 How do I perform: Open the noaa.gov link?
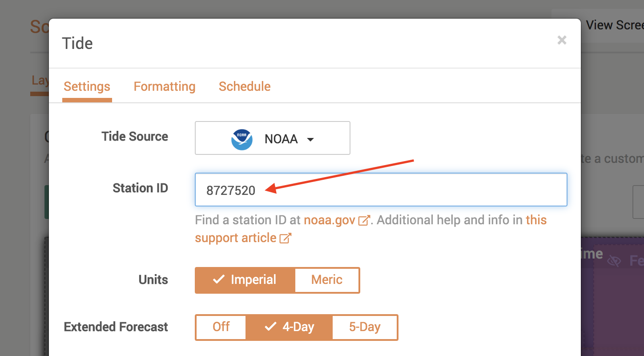(x=336, y=220)
